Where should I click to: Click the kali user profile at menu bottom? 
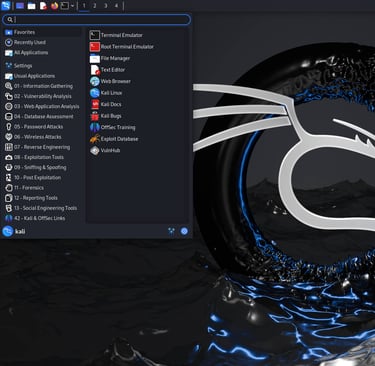pos(14,231)
